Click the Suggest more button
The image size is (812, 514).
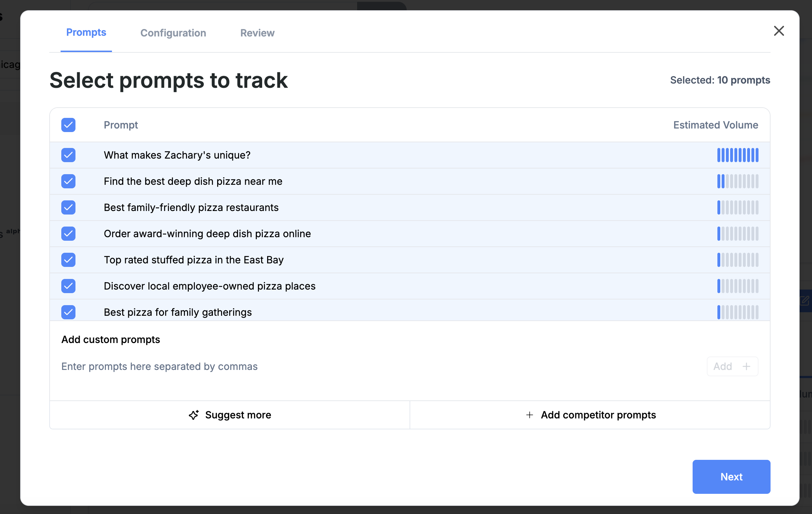click(230, 415)
